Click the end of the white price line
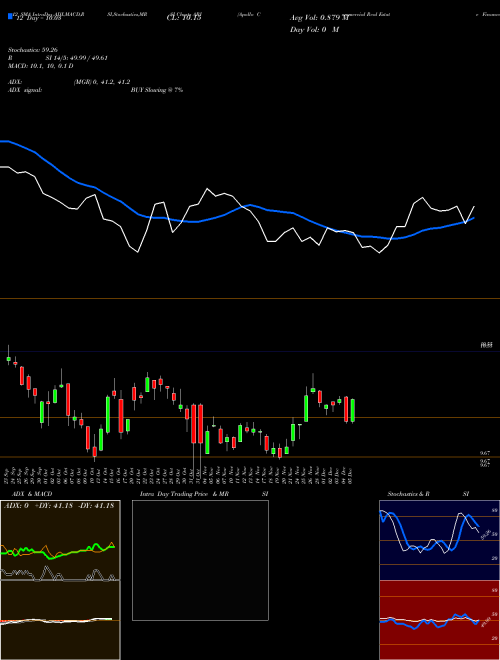 [x=474, y=207]
